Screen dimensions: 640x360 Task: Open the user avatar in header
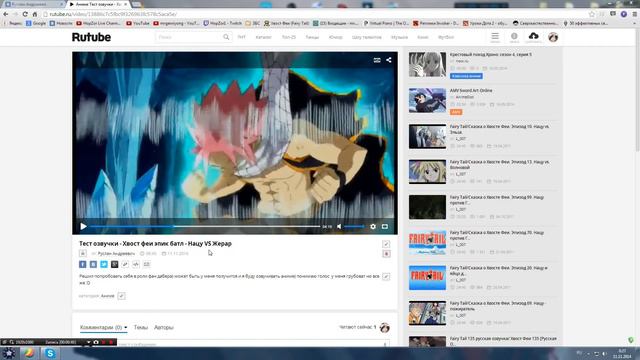point(553,37)
